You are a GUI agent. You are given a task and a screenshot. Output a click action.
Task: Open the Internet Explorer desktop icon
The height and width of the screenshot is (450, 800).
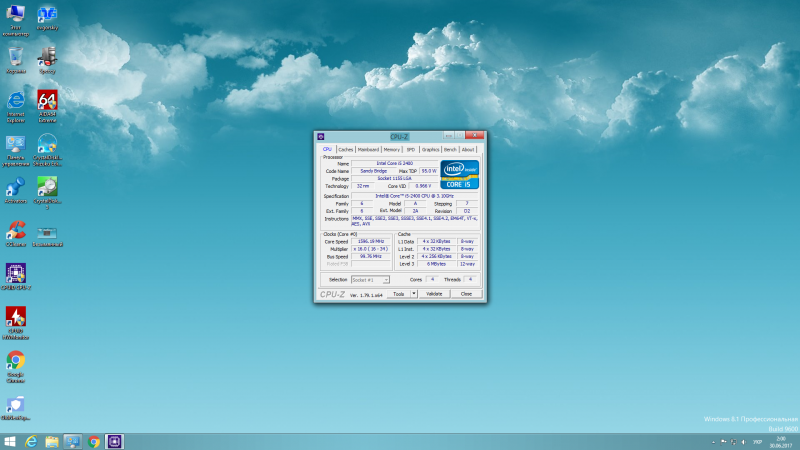(x=15, y=107)
